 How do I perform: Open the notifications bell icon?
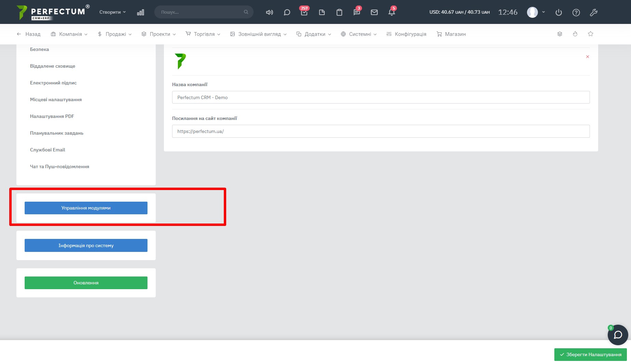[x=391, y=12]
